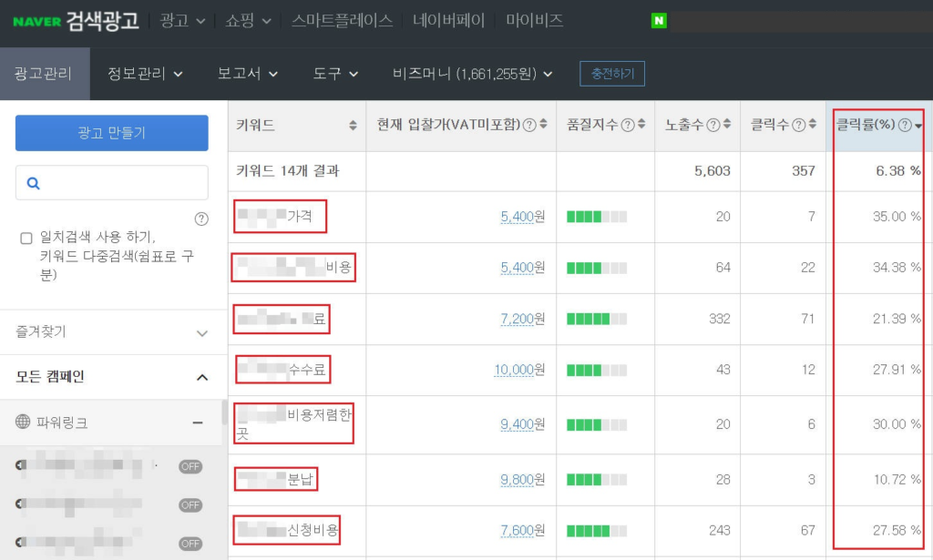Open the 쇼핑 dropdown menu
This screenshot has width=933, height=560.
click(248, 21)
